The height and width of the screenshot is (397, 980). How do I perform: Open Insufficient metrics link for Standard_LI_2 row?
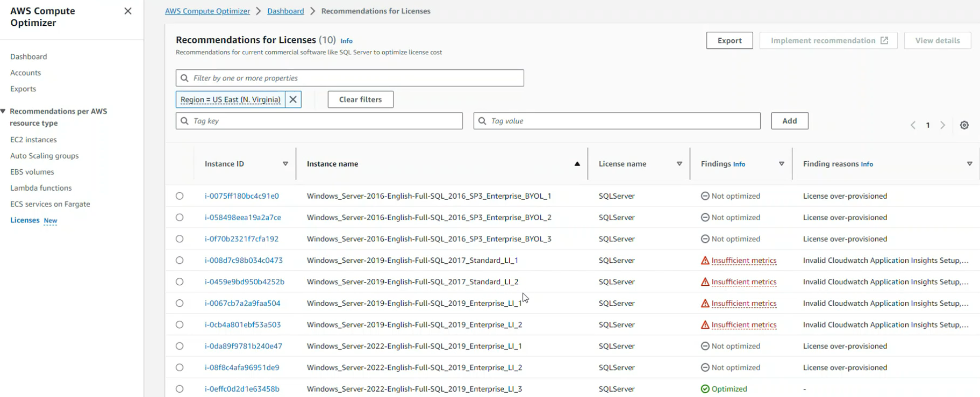[x=744, y=282]
